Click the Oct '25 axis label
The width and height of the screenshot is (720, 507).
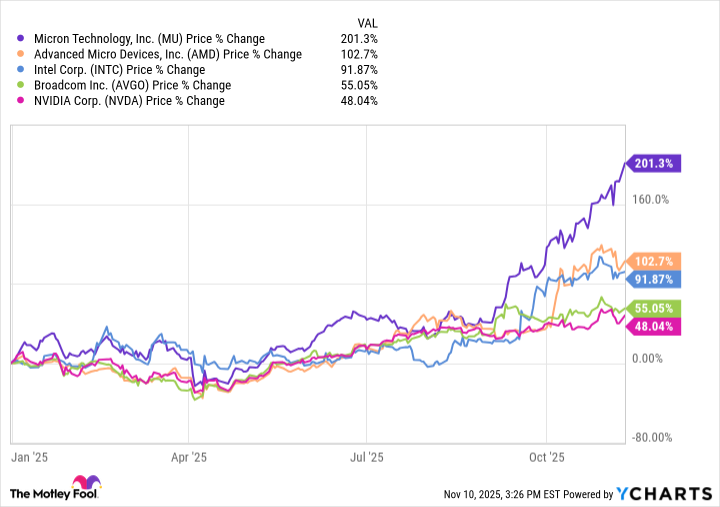pos(546,457)
